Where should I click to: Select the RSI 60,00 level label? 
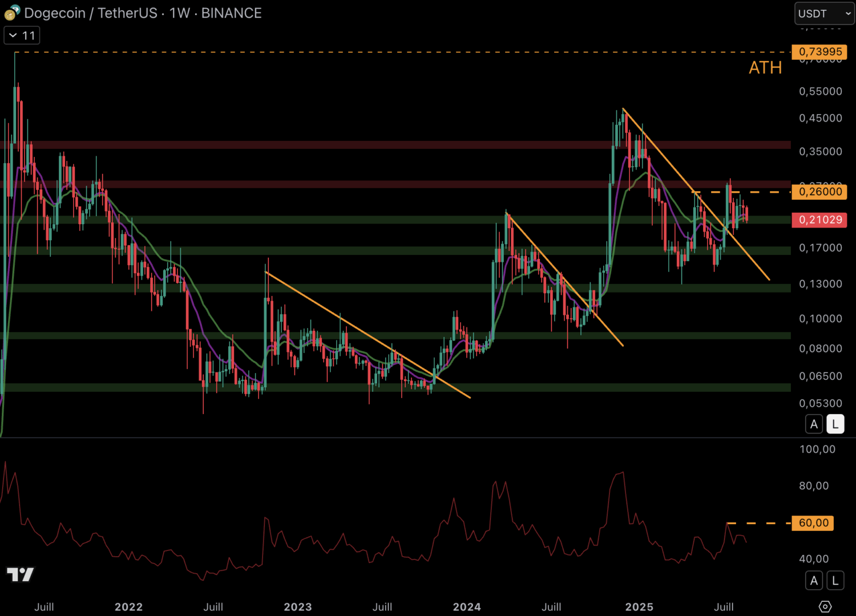813,523
